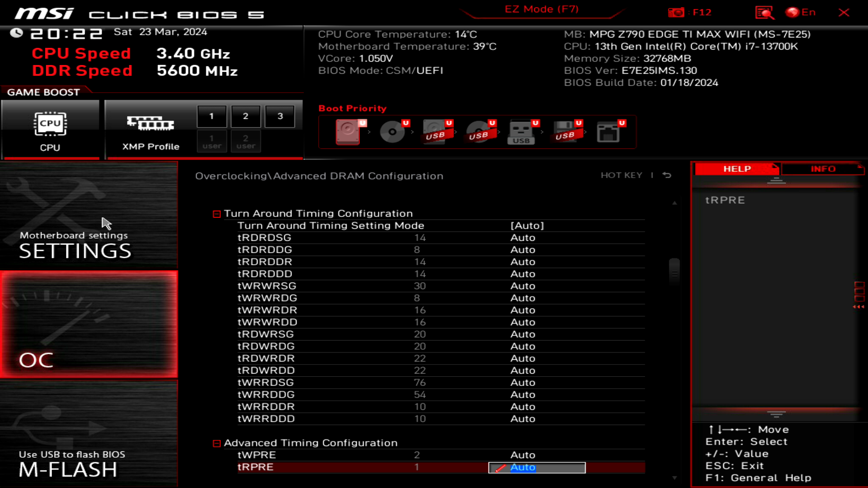The image size is (868, 488).
Task: Click the help panel top resize handle
Action: [776, 181]
